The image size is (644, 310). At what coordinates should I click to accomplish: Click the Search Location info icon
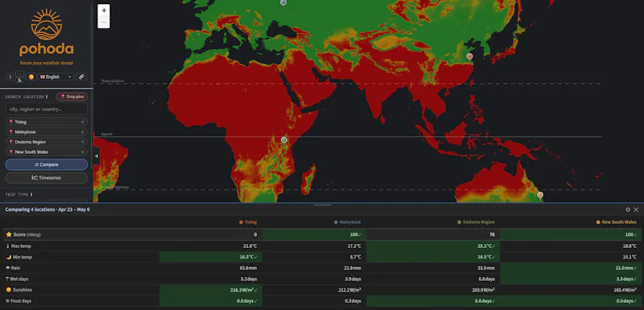click(47, 97)
